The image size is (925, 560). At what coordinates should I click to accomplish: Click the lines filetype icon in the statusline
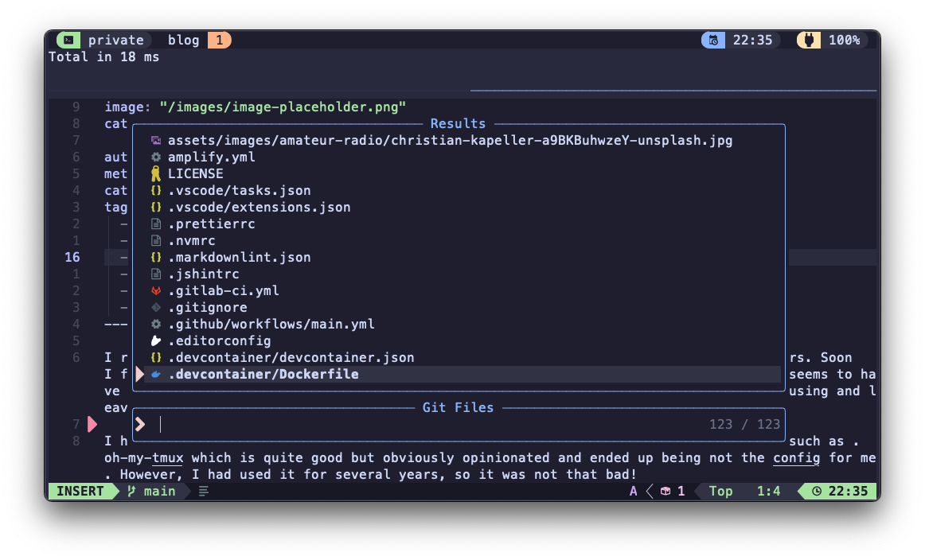point(204,491)
